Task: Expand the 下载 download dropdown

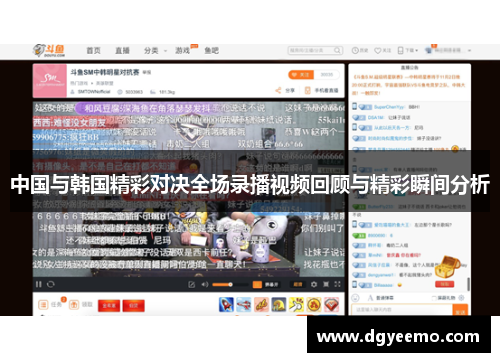Action: point(408,50)
